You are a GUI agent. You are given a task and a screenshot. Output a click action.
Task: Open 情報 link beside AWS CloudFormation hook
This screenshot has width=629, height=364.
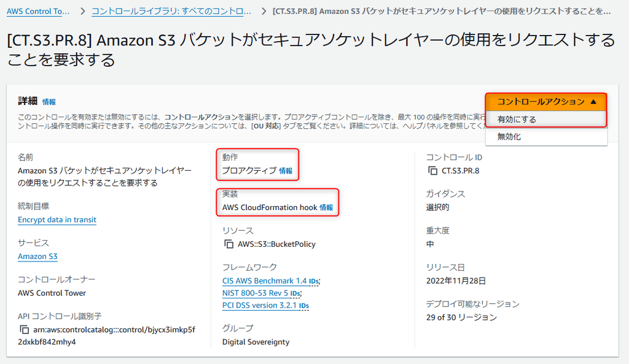point(326,207)
